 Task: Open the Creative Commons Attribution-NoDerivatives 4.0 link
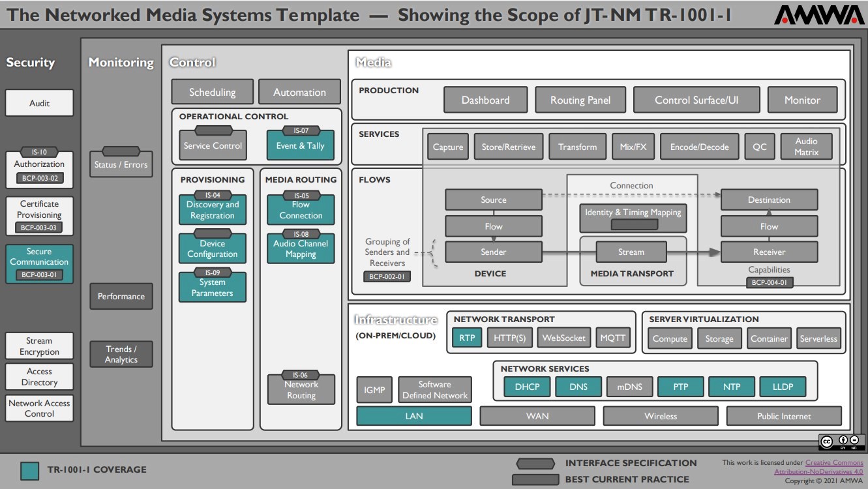[818, 467]
